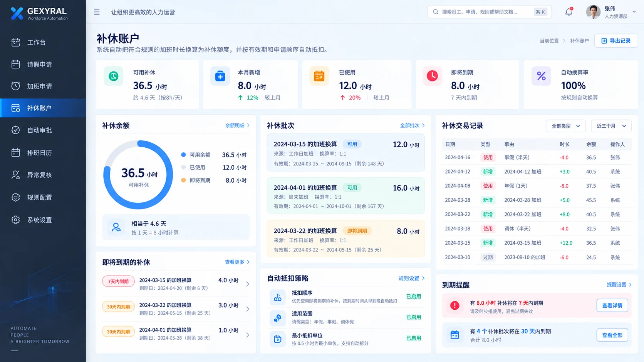Expand the 张伟 user account menu
The width and height of the screenshot is (644, 362).
[x=611, y=12]
